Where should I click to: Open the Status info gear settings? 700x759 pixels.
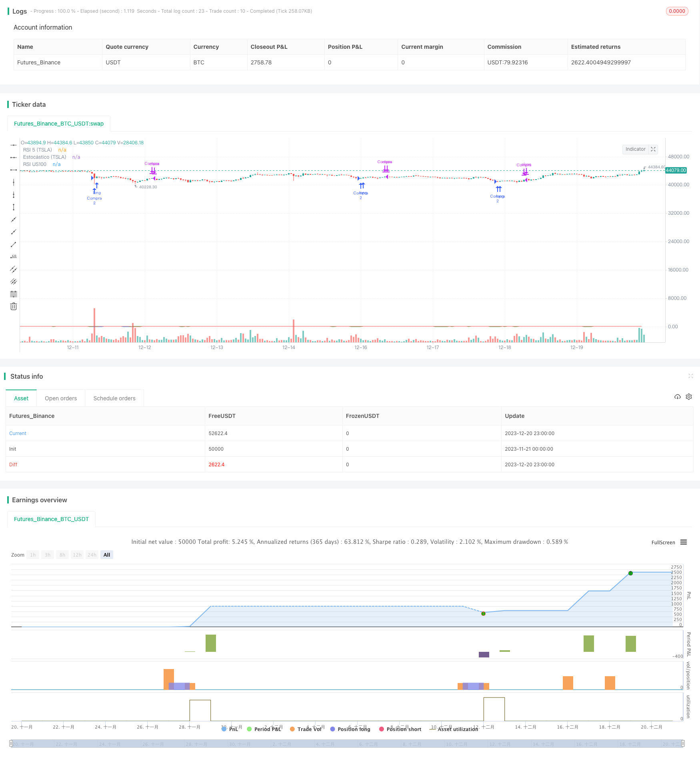click(689, 397)
